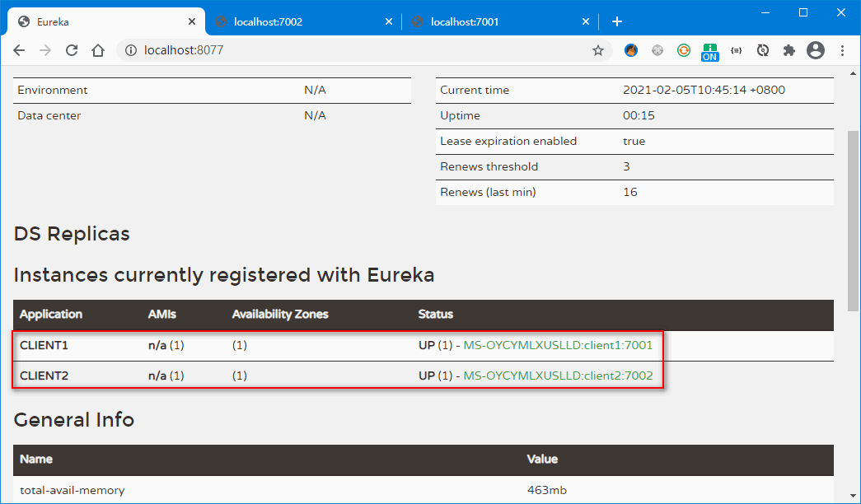This screenshot has width=861, height=504.
Task: Bookmark this page with the star
Action: click(x=598, y=50)
